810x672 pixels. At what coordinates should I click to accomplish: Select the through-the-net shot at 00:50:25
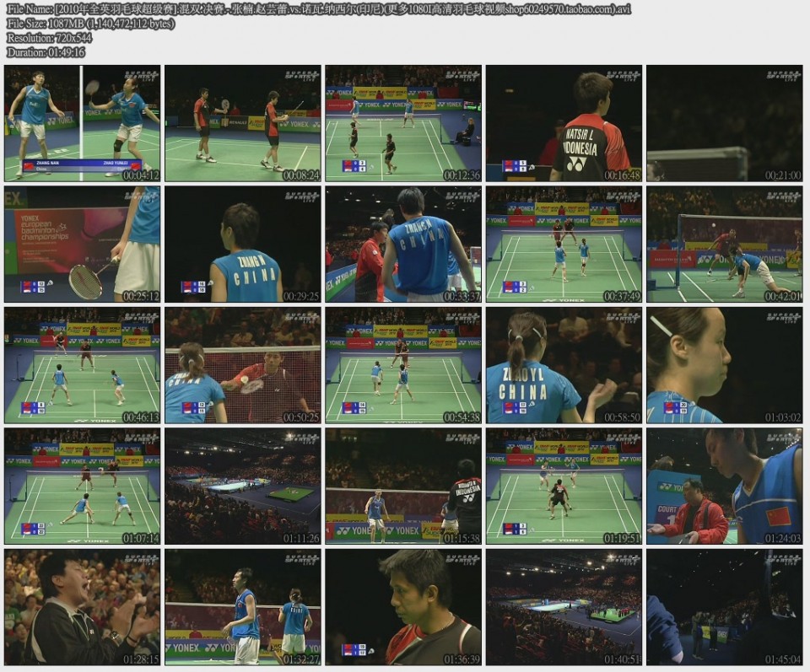point(243,365)
